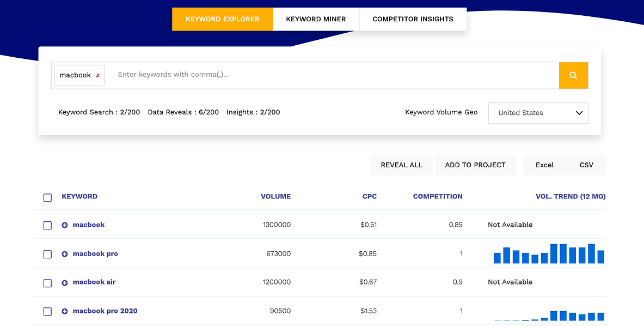The image size is (644, 327).
Task: Expand the plus icon beside macbook pro 2020
Action: point(64,311)
